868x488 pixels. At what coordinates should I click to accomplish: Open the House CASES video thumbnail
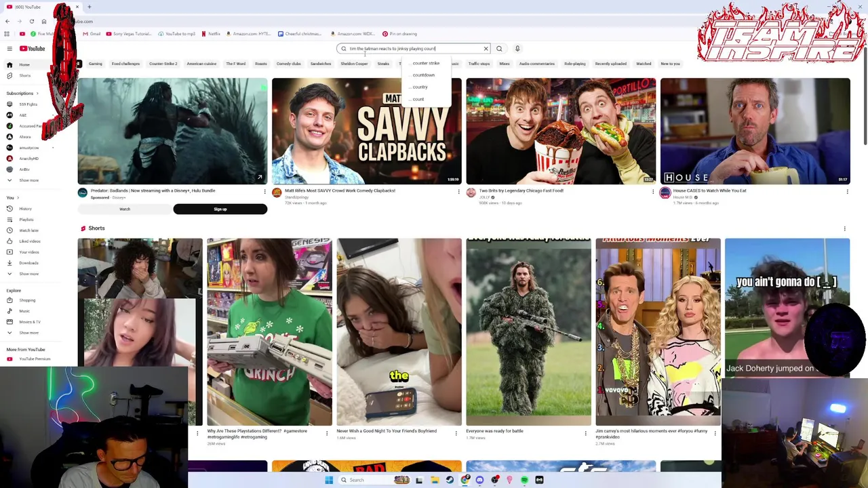pos(755,131)
